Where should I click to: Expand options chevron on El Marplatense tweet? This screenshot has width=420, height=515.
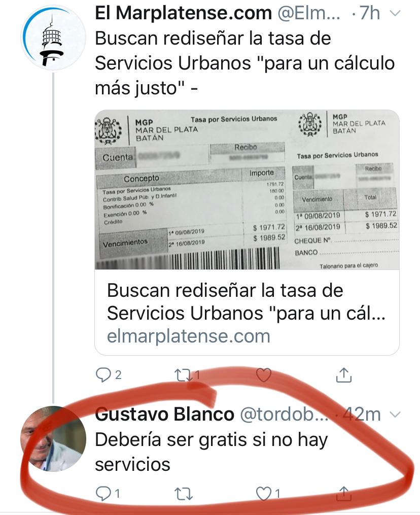[x=395, y=14]
